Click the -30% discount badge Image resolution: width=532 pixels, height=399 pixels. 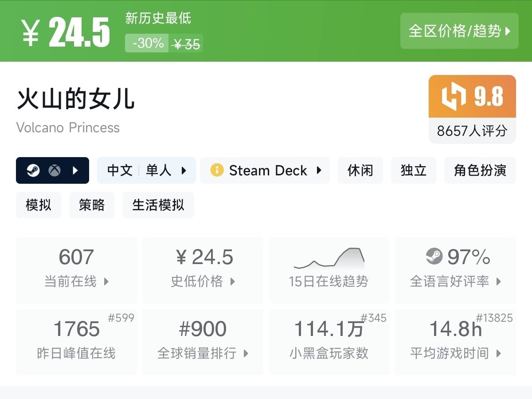[147, 43]
